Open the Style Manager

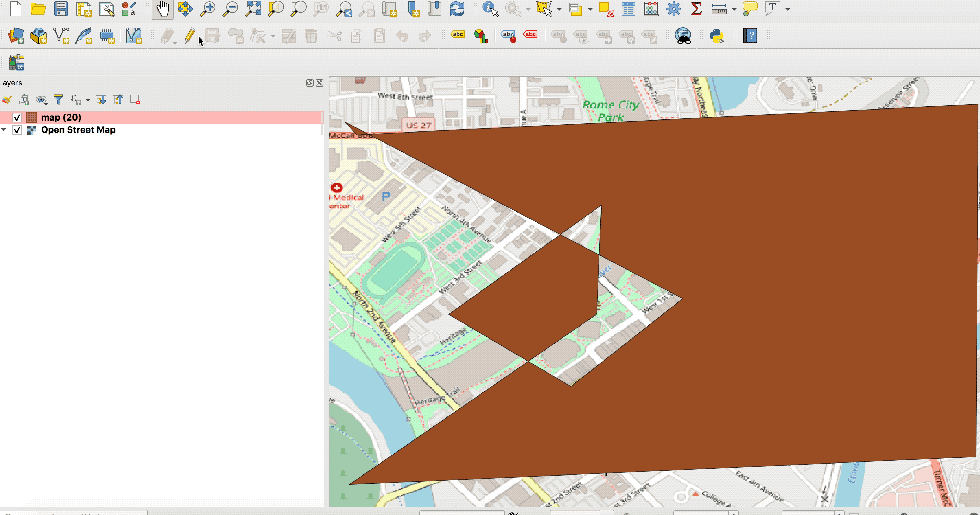128,9
